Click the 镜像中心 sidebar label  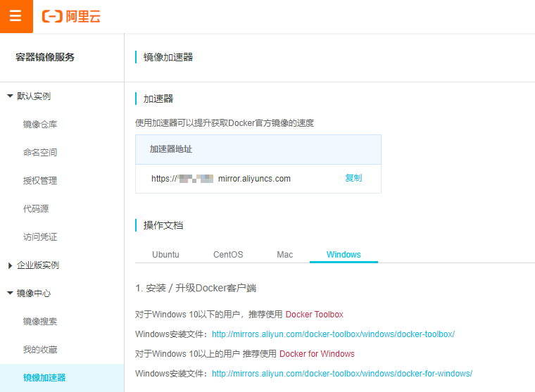(34, 293)
